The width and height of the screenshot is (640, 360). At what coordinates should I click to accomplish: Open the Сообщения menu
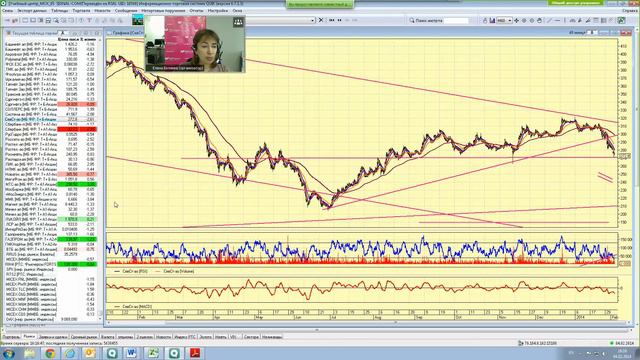click(126, 10)
